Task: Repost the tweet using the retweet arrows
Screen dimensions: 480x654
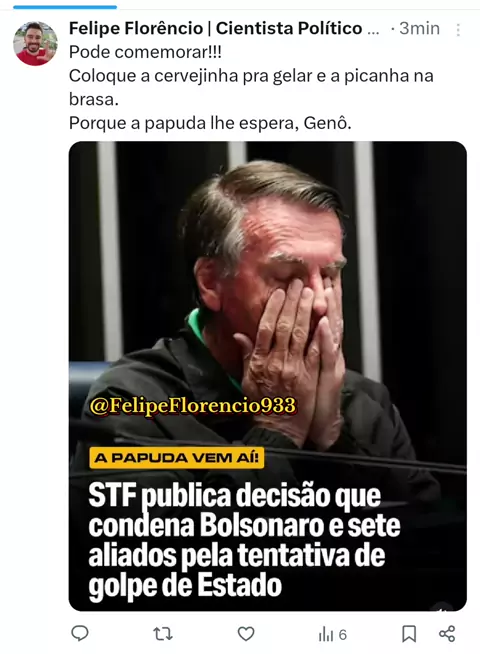Action: coord(163,634)
